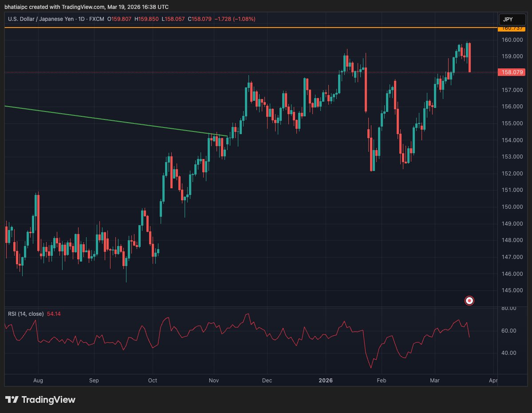Click the low value L158.057
The height and width of the screenshot is (413, 532).
coord(173,19)
